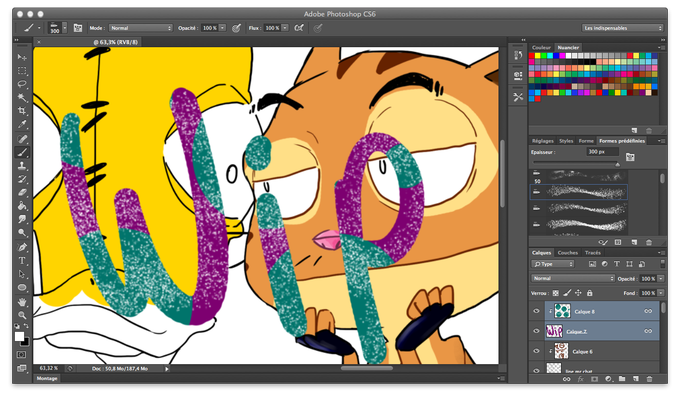
Task: Toggle lock image pixels brush icon
Action: point(567,293)
